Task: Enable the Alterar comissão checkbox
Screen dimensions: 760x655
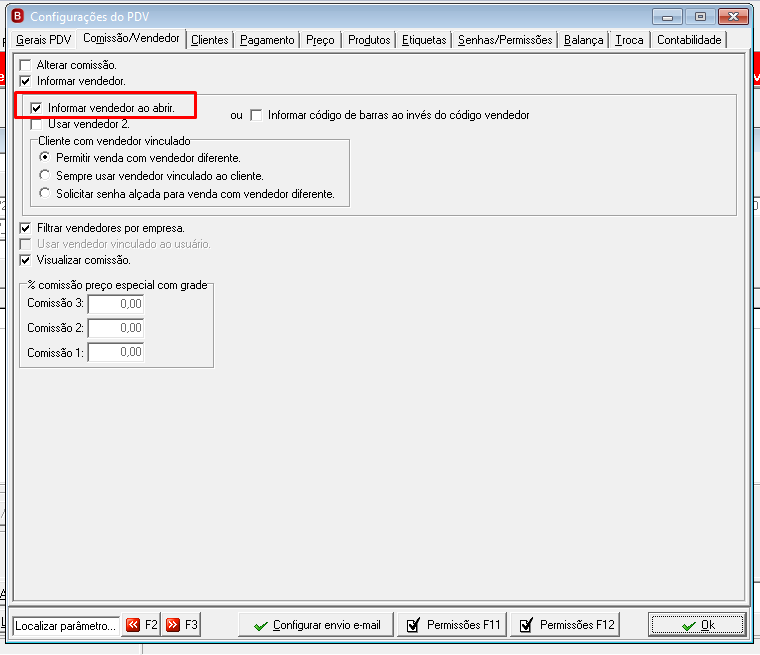Action: tap(25, 65)
